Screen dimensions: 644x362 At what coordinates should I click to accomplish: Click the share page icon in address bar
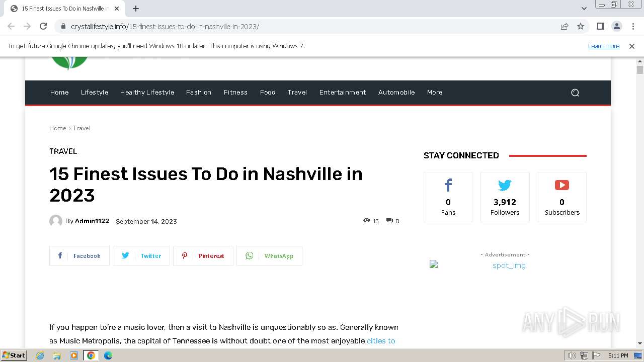click(x=565, y=26)
